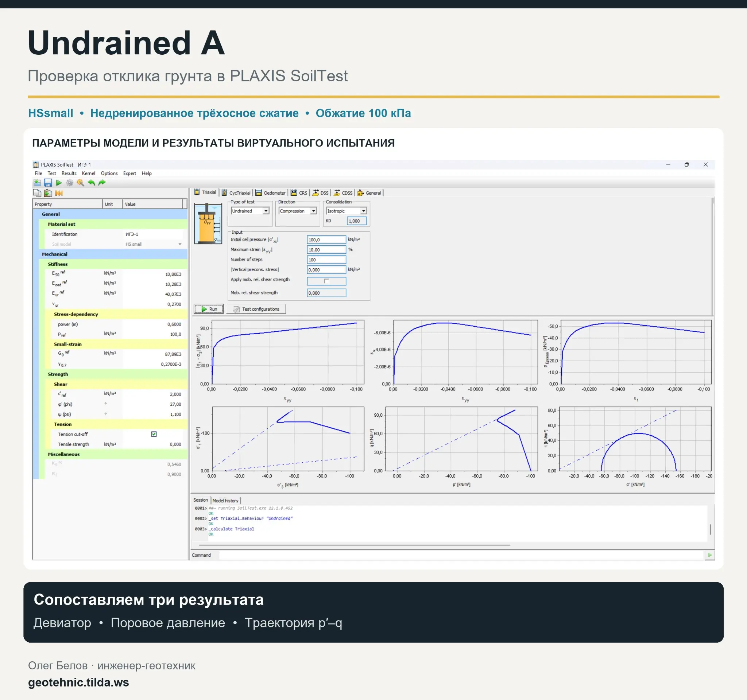Click the CDSS tab icon
The height and width of the screenshot is (700, 747).
337,192
